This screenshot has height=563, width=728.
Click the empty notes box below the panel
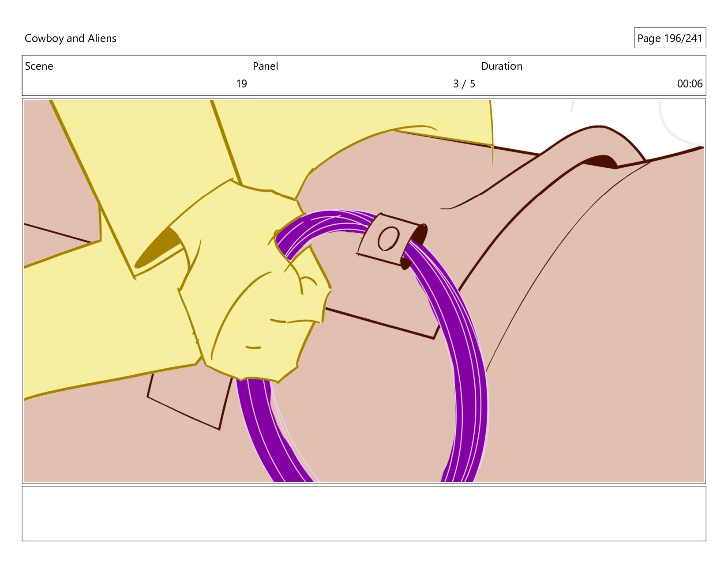pos(364,514)
